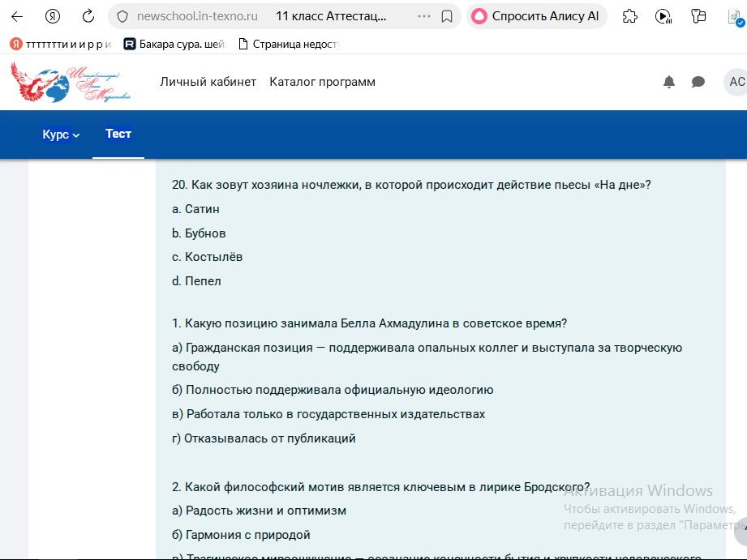Open messages via the chat bubble icon

pyautogui.click(x=698, y=82)
